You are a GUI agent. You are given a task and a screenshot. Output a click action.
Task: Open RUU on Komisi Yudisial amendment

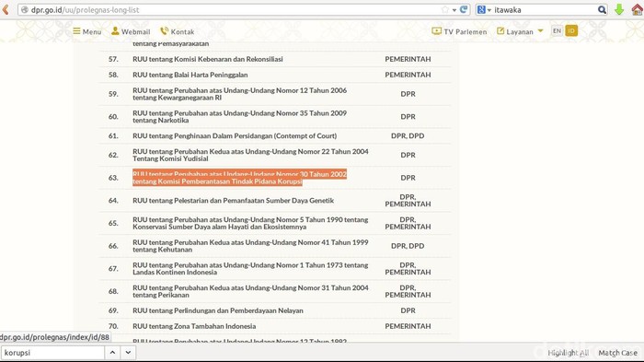click(250, 155)
